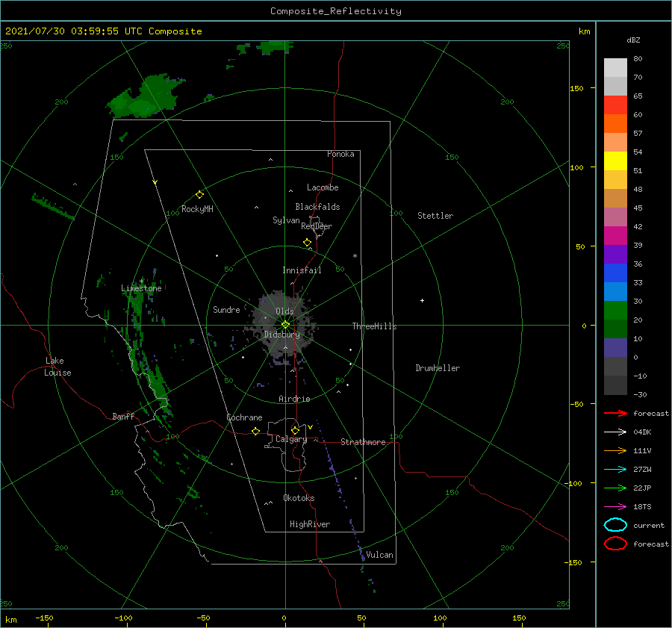Select the purple 39 dBZ color swatch
This screenshot has width=672, height=628.
pyautogui.click(x=615, y=254)
